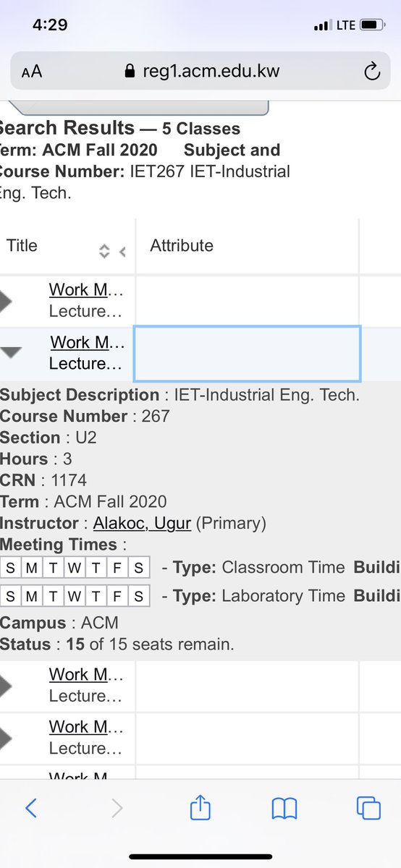Expand the third Work M... class row
The image size is (401, 868).
coord(6,684)
